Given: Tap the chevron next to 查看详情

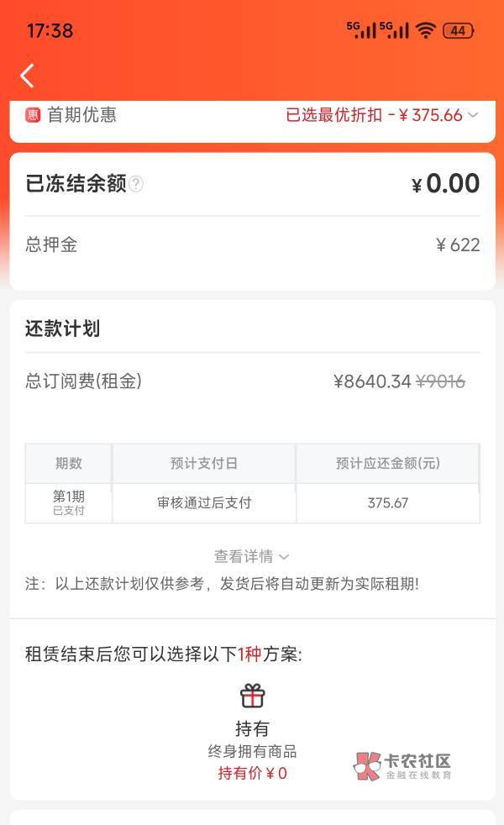Looking at the screenshot, I should [284, 556].
